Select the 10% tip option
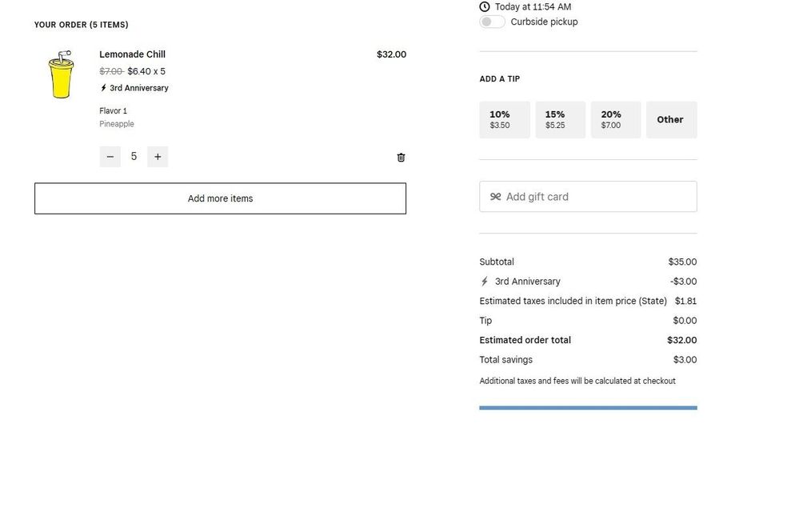 point(504,120)
